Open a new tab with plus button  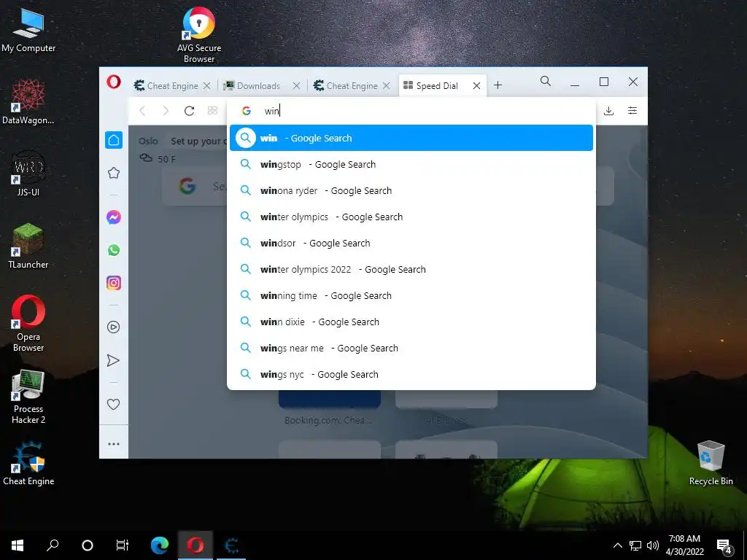498,85
